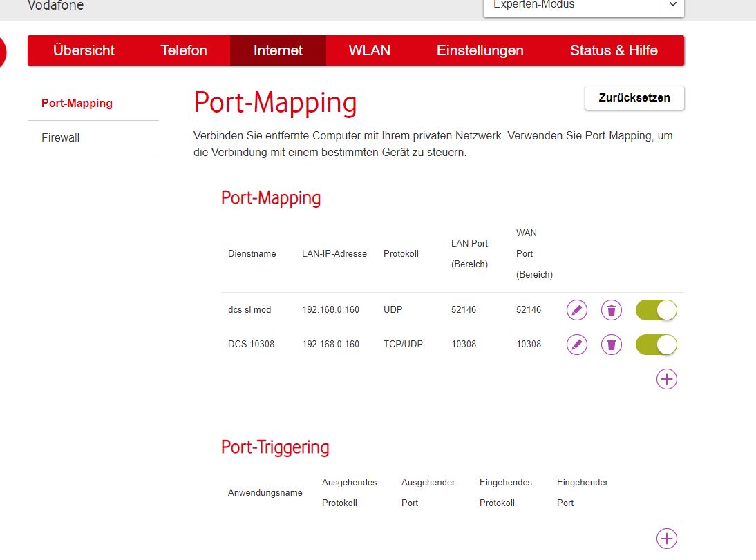Click the Zurücksetzen button

point(634,98)
